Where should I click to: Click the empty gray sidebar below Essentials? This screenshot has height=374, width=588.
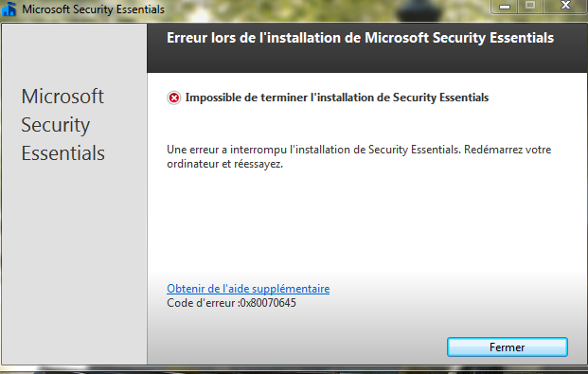coord(74,262)
